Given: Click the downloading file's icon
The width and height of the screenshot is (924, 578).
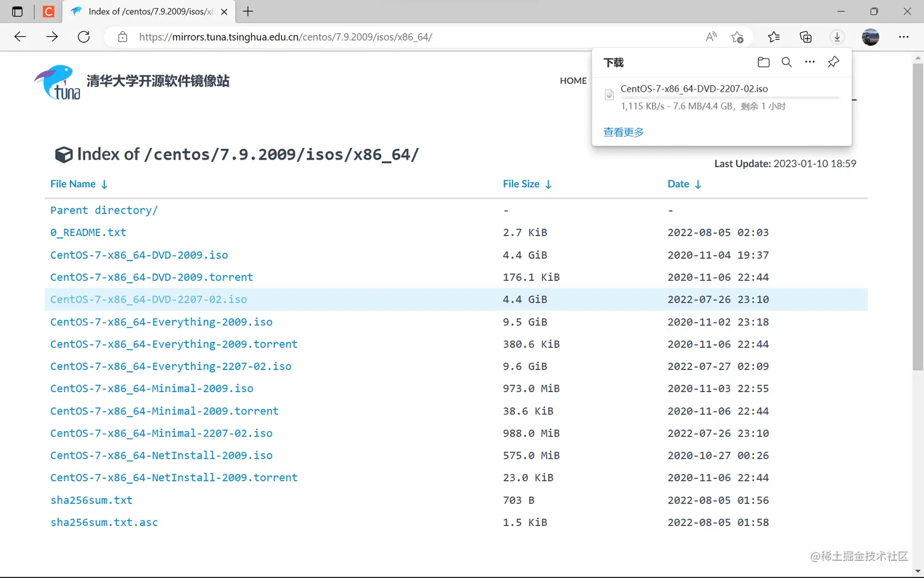Looking at the screenshot, I should pyautogui.click(x=609, y=95).
